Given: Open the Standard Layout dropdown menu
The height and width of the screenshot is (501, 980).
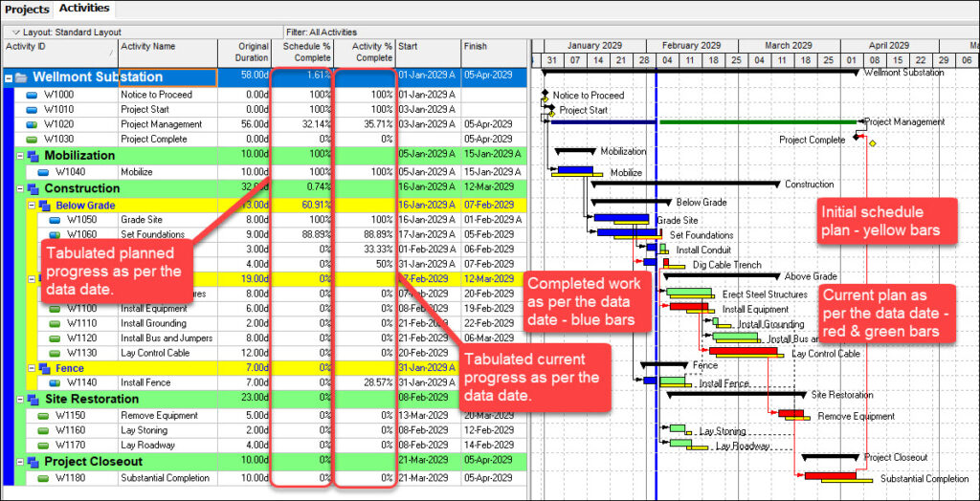Looking at the screenshot, I should point(11,32).
